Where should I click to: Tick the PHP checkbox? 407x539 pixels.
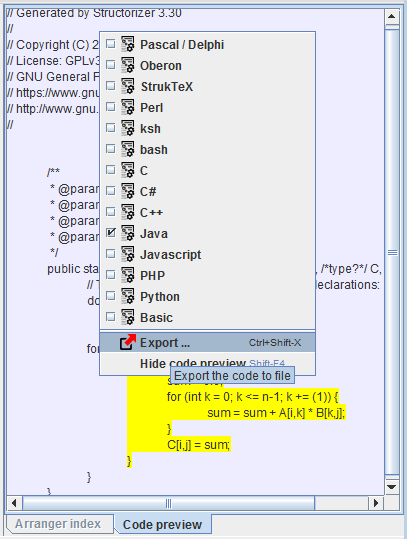click(111, 275)
